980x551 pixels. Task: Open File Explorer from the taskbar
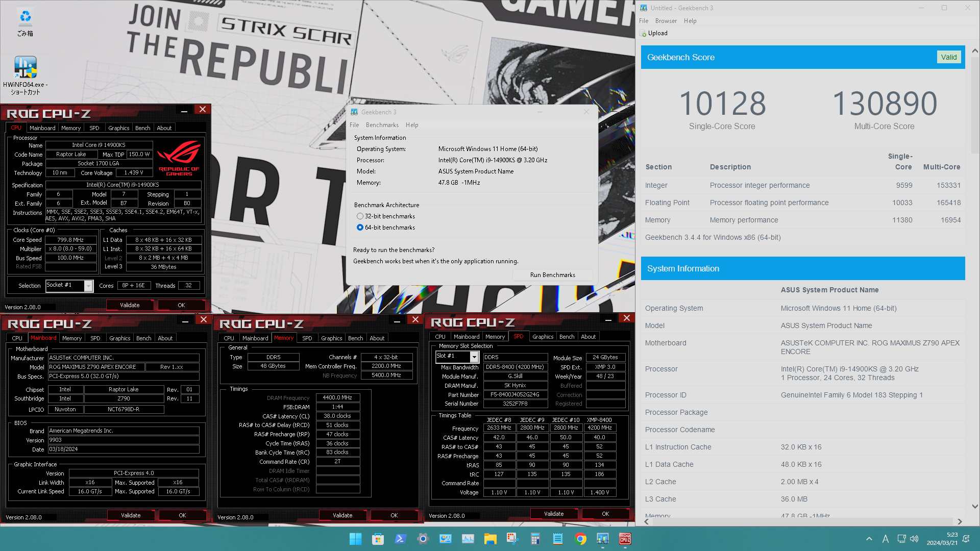[490, 539]
